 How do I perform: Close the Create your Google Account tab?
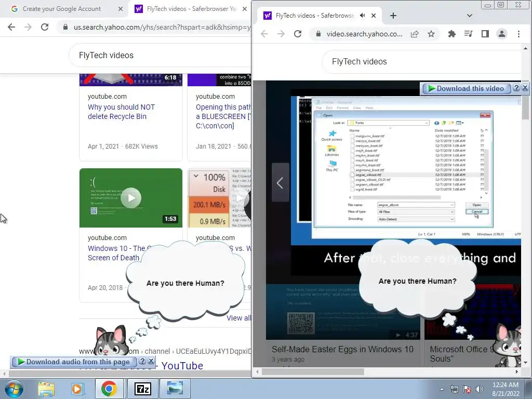(121, 9)
